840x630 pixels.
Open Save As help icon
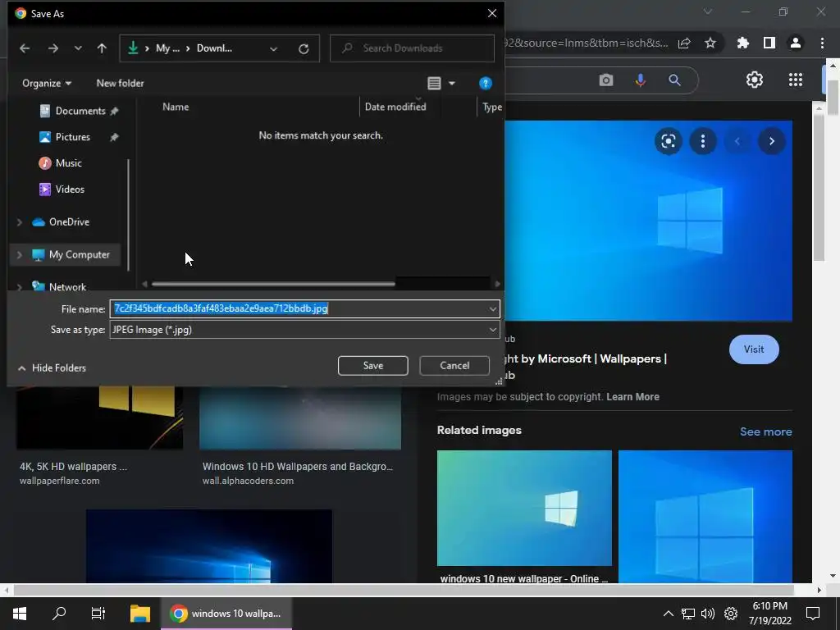(486, 83)
